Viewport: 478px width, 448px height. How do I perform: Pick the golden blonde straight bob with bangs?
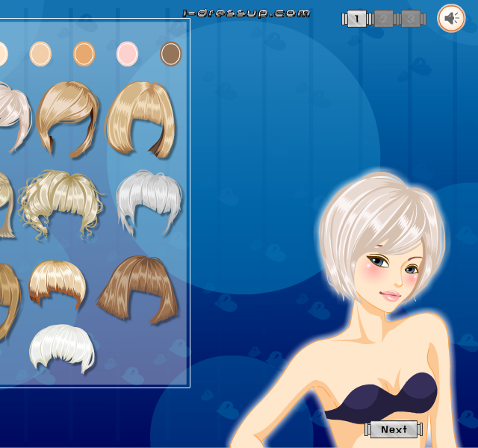140,119
